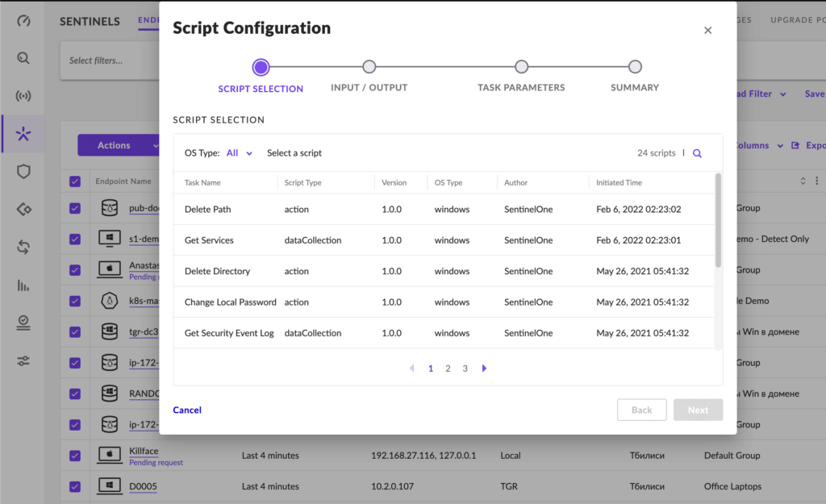Click the script list vertical scrollbar

[x=718, y=219]
